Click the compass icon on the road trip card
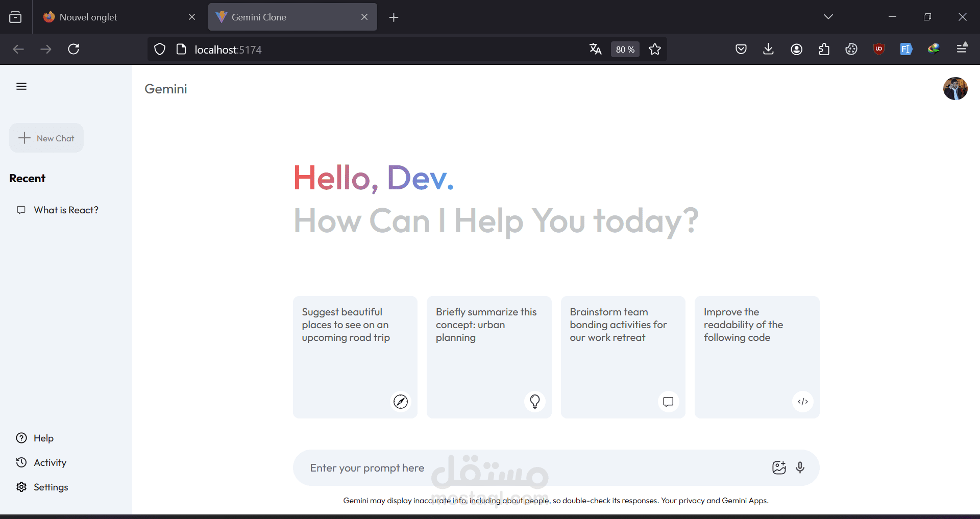Image resolution: width=980 pixels, height=519 pixels. coord(401,402)
